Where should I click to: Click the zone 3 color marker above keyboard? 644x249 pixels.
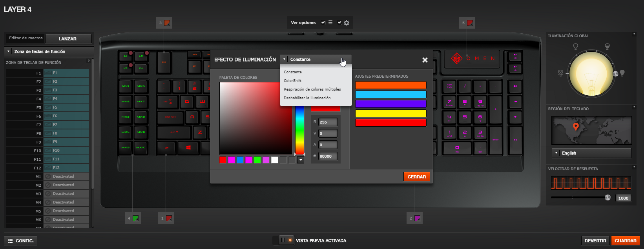pyautogui.click(x=167, y=23)
